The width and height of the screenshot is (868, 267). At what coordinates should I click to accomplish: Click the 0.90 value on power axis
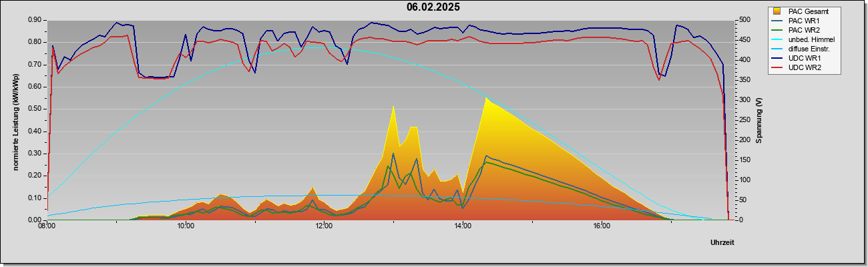(x=35, y=20)
